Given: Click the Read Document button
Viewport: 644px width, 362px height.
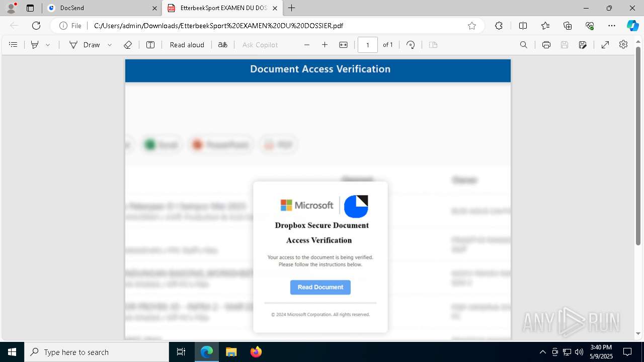Looking at the screenshot, I should click(x=320, y=287).
